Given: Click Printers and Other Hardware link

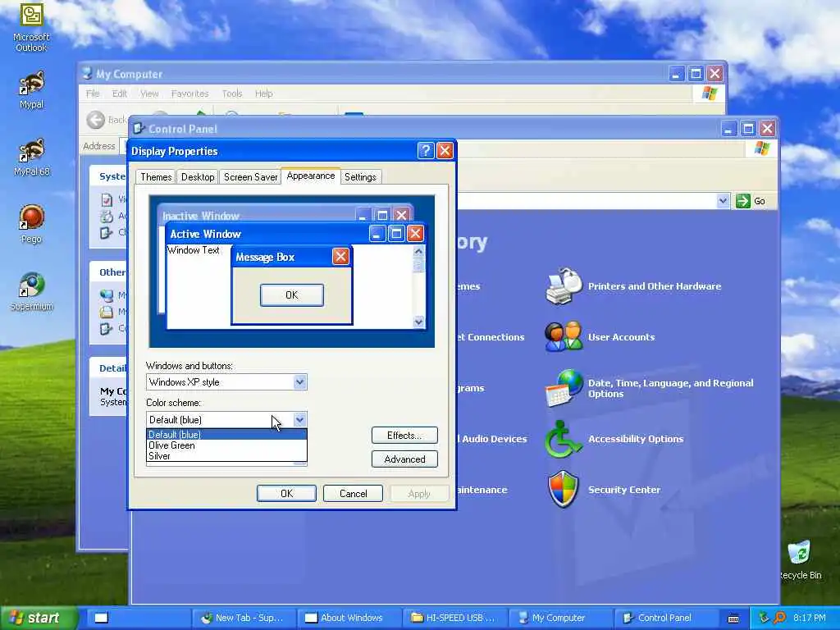Looking at the screenshot, I should 654,286.
